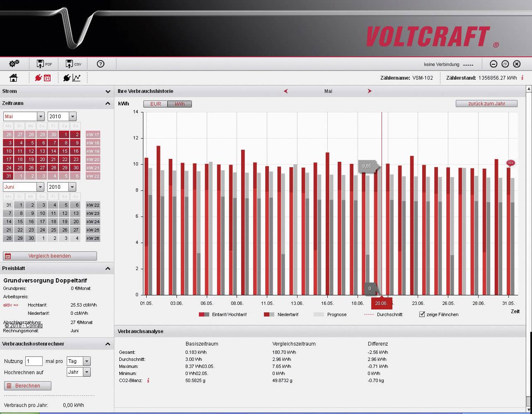Select calendar week KW 26
Screen dimensions: 532x414
point(93,238)
